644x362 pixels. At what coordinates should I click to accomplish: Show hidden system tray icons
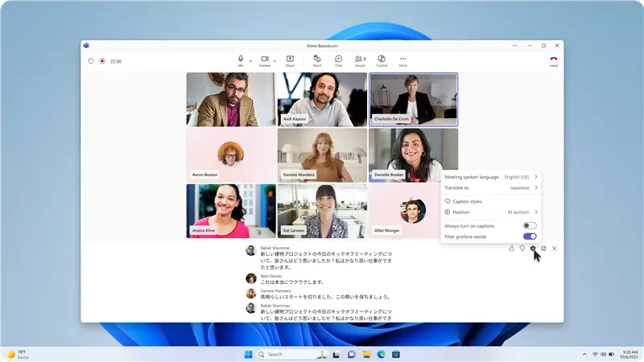(x=584, y=354)
